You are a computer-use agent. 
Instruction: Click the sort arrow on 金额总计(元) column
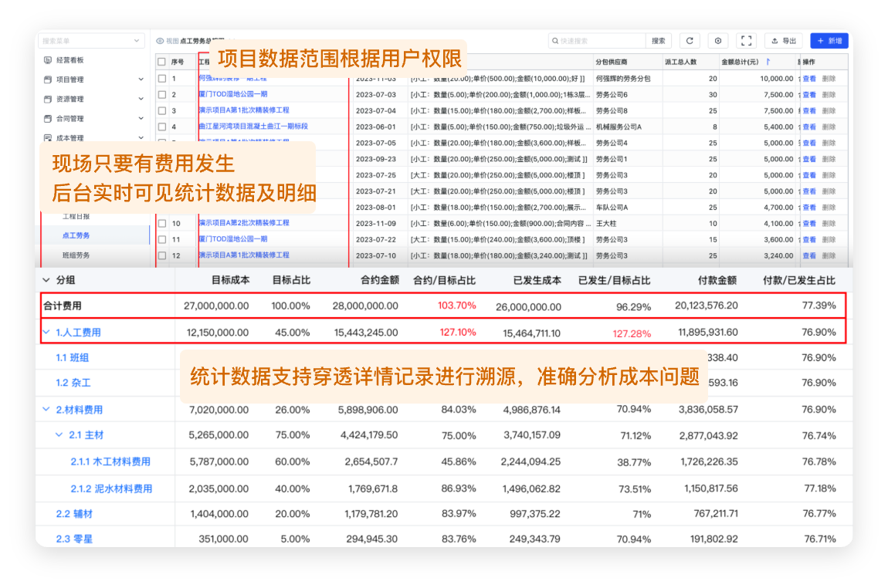coord(768,62)
